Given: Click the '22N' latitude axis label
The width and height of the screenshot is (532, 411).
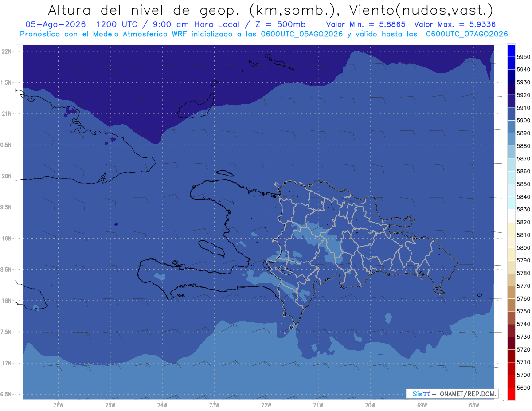Looking at the screenshot, I should click(7, 51).
